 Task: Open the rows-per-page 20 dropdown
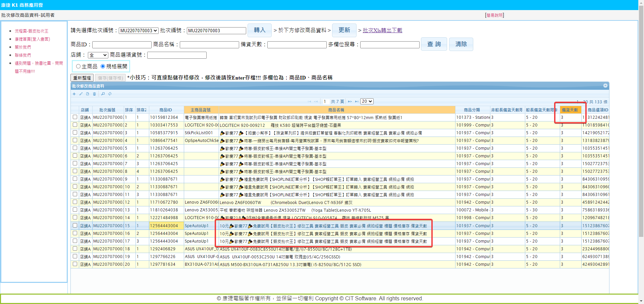click(x=367, y=101)
